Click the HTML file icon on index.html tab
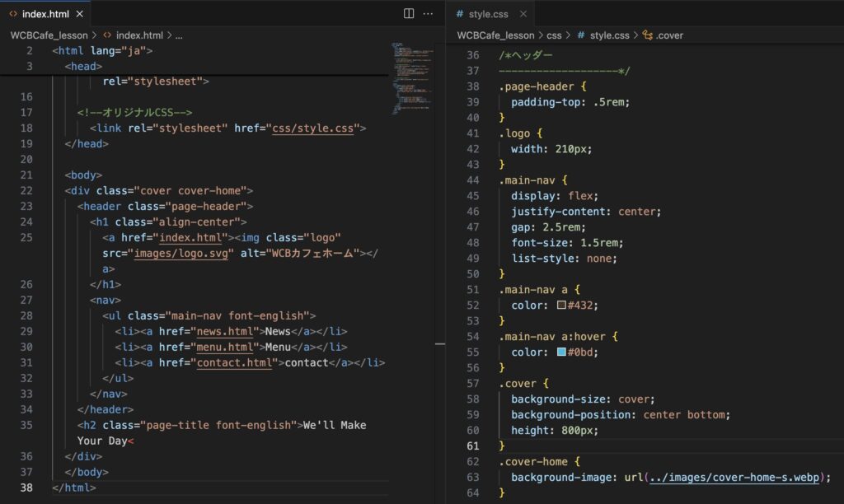This screenshot has width=844, height=504. tap(13, 14)
